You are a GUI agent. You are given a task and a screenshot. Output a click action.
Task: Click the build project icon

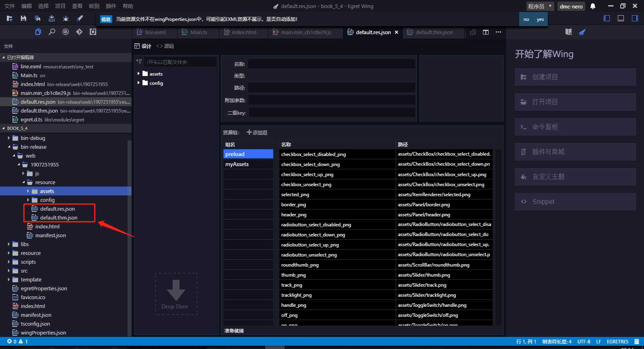pos(52,18)
